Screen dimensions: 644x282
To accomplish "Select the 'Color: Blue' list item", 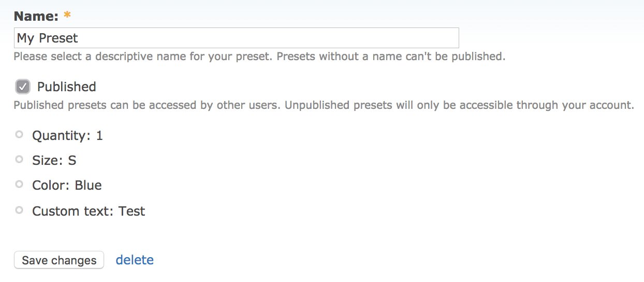I will [67, 186].
